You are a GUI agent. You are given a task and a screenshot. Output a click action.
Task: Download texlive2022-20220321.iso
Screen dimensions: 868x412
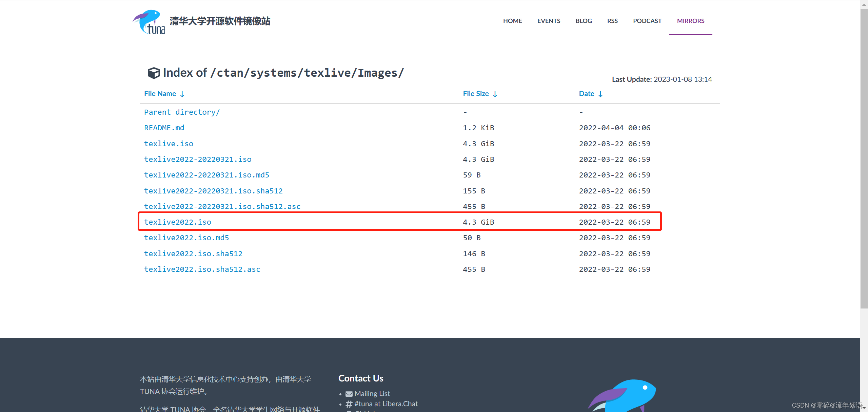pos(198,160)
